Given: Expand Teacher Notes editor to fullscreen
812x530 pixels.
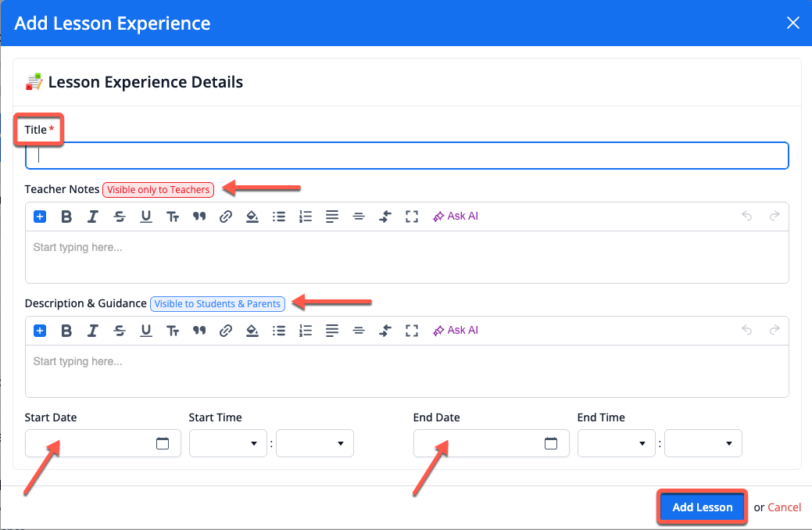Looking at the screenshot, I should point(412,217).
